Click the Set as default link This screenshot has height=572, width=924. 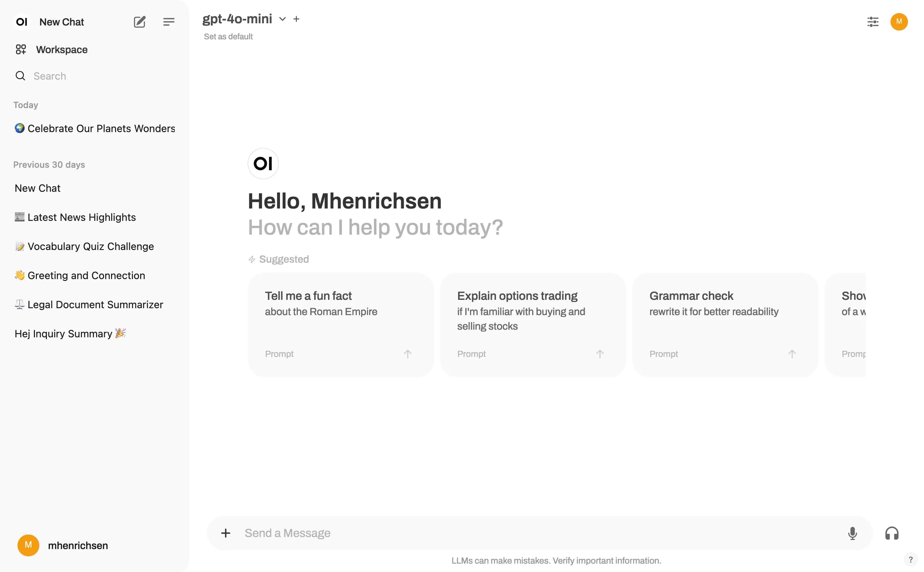[x=228, y=37]
